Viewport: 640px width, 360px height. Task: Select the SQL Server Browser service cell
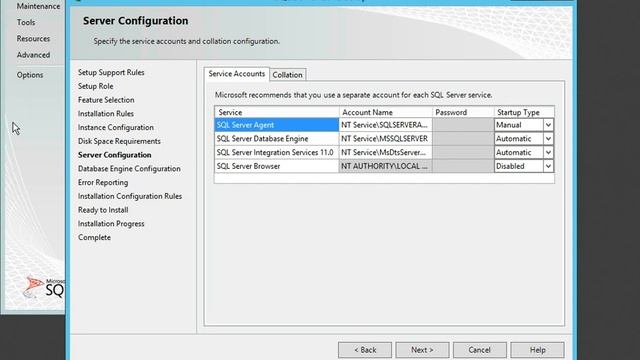click(276, 166)
